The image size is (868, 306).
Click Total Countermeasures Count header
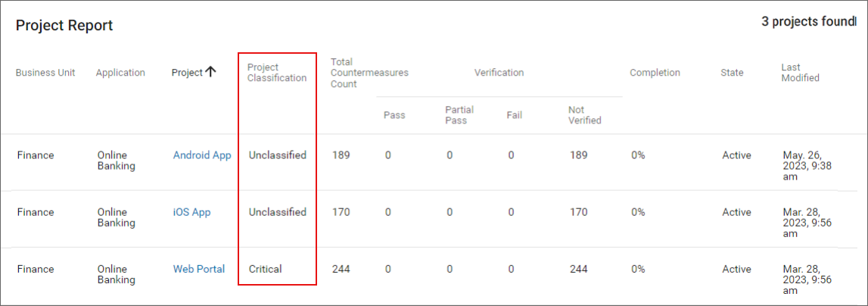tap(369, 73)
